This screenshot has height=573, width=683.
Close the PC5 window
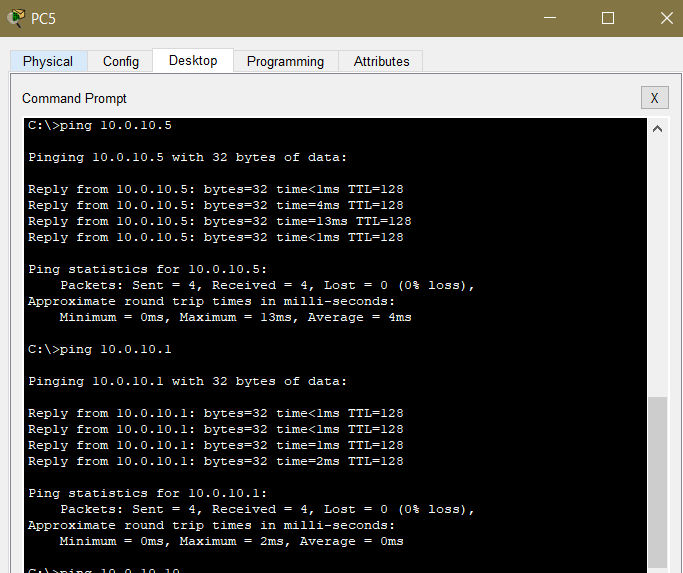point(666,18)
